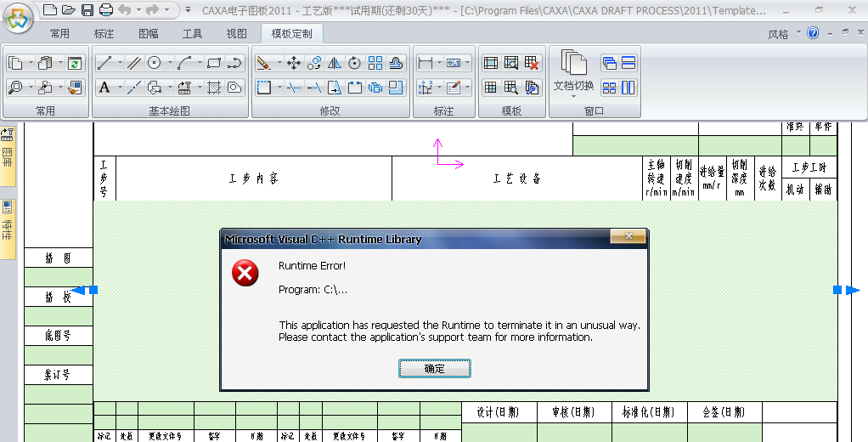The width and height of the screenshot is (868, 442).
Task: Click the Save icon in quick access toolbar
Action: 87,10
